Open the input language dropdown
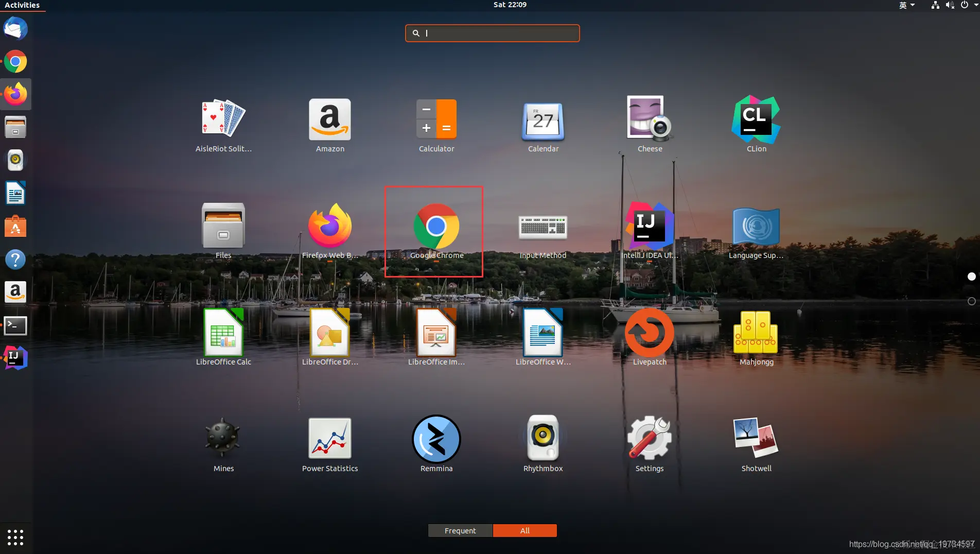This screenshot has width=980, height=554. point(907,5)
